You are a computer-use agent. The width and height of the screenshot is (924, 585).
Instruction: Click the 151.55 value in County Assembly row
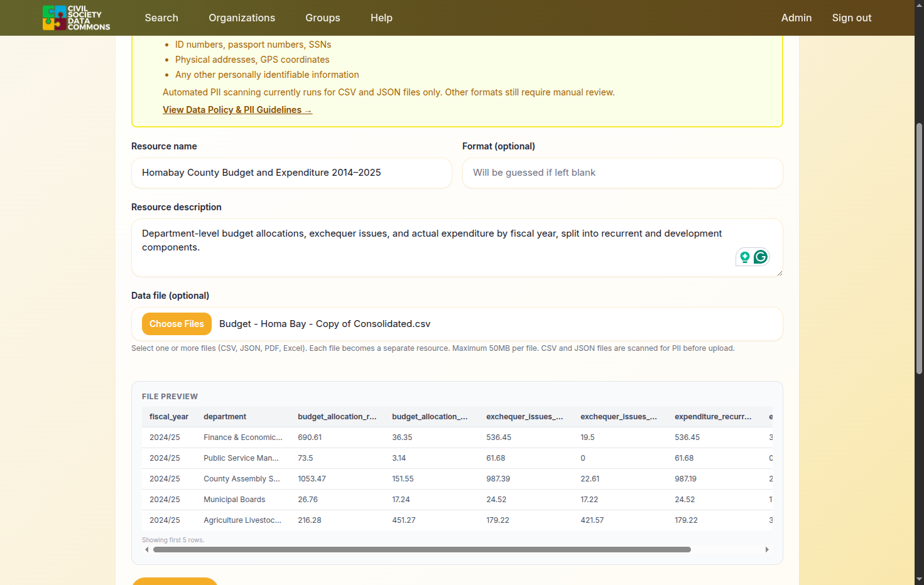(x=403, y=479)
